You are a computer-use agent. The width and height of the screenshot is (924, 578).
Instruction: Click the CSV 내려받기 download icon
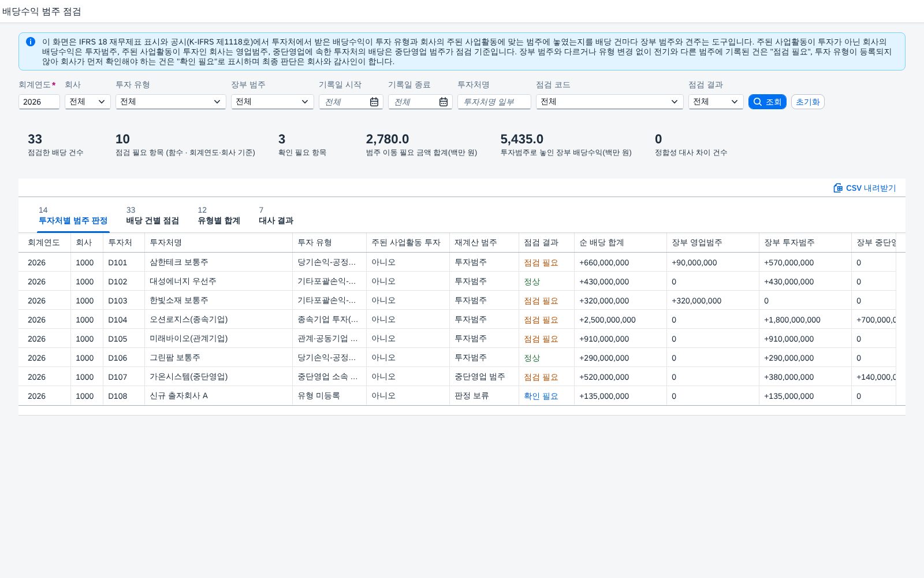click(838, 188)
